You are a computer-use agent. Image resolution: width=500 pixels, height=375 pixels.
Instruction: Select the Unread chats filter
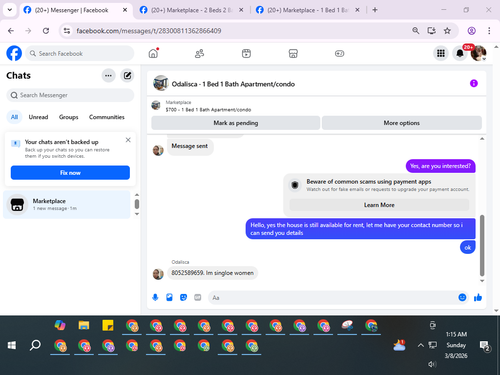coord(38,117)
